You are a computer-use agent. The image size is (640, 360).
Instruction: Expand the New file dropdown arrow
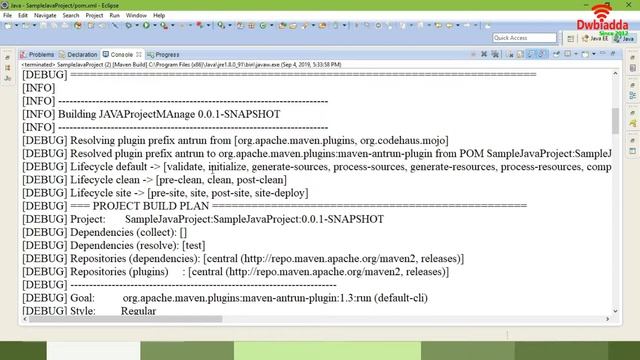coord(17,26)
